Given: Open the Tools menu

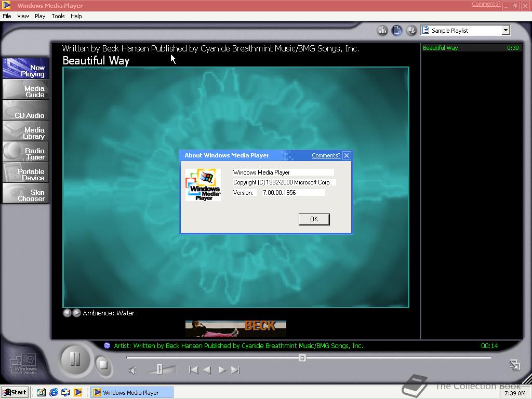Looking at the screenshot, I should [x=58, y=16].
